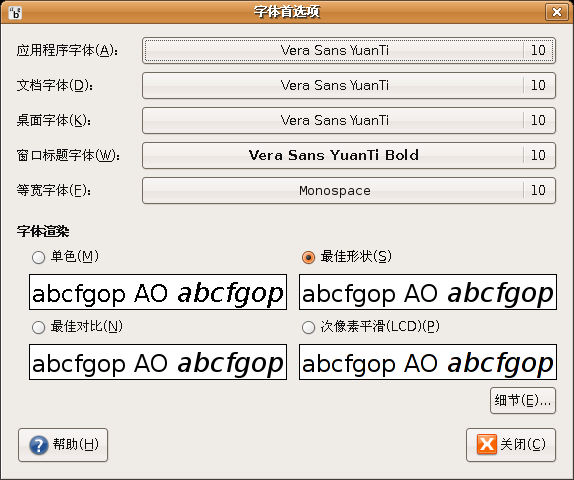Click the 帮助(H) help button
This screenshot has height=480, width=574.
63,445
